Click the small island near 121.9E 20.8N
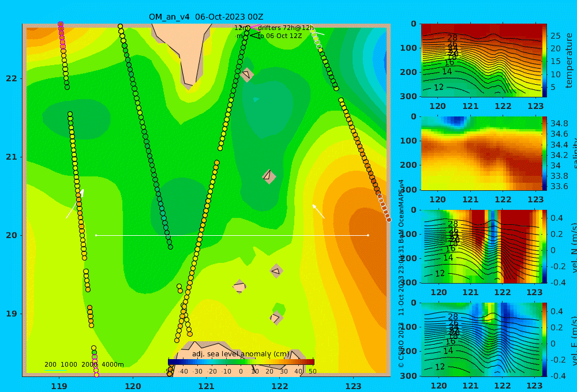577x392 pixels. 269,176
